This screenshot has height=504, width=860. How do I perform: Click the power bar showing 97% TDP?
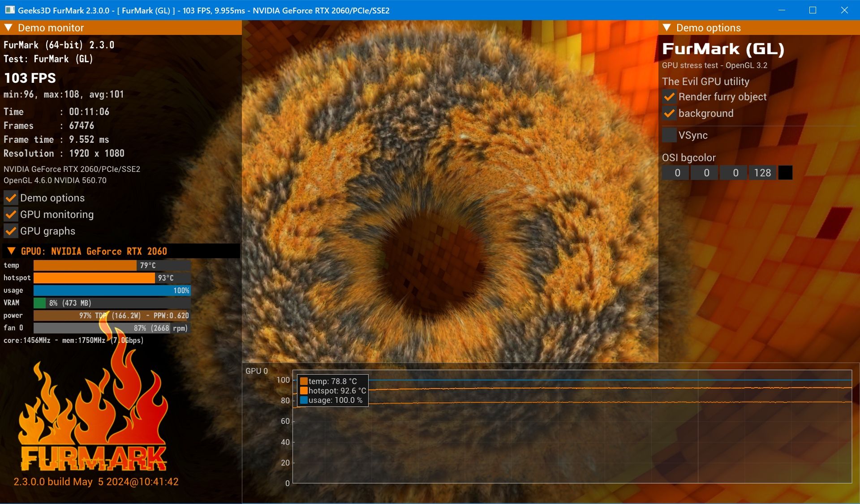click(x=112, y=316)
